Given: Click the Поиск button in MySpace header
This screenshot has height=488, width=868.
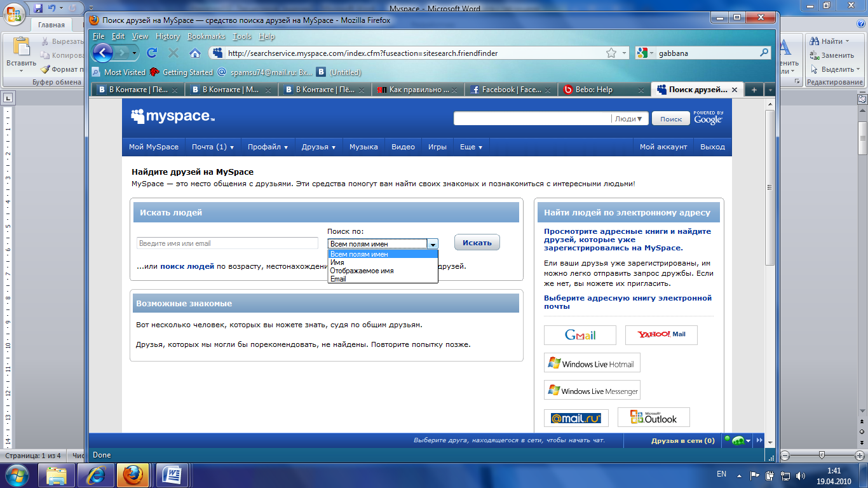Looking at the screenshot, I should [671, 119].
